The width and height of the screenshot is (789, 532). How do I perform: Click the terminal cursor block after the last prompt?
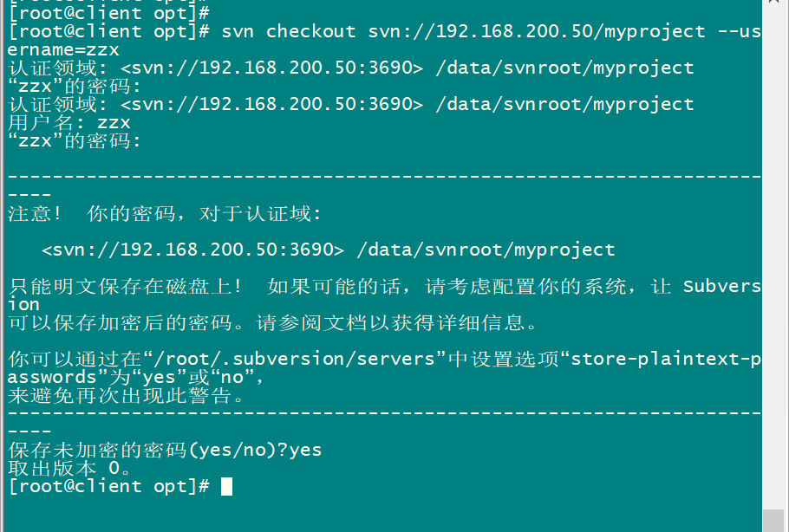tap(226, 486)
